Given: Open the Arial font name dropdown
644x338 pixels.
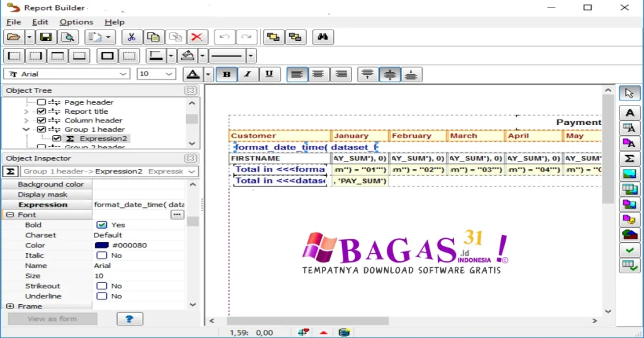Looking at the screenshot, I should (x=123, y=74).
